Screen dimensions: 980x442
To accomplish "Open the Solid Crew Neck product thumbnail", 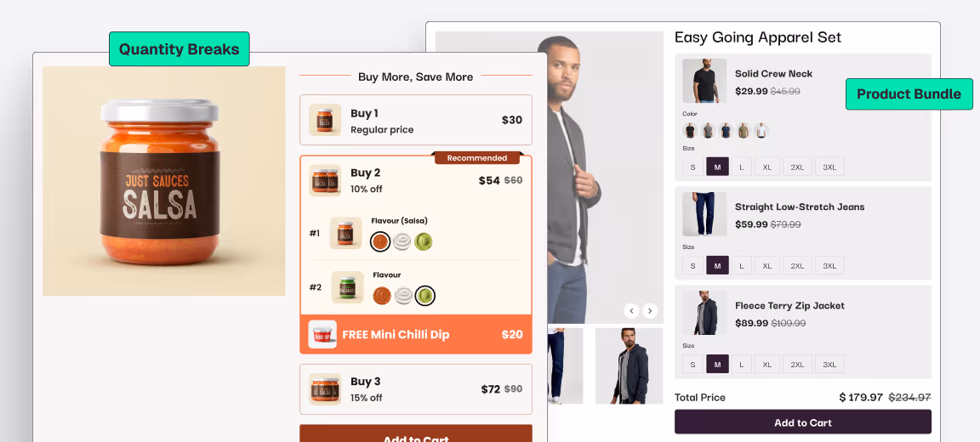I will point(704,81).
